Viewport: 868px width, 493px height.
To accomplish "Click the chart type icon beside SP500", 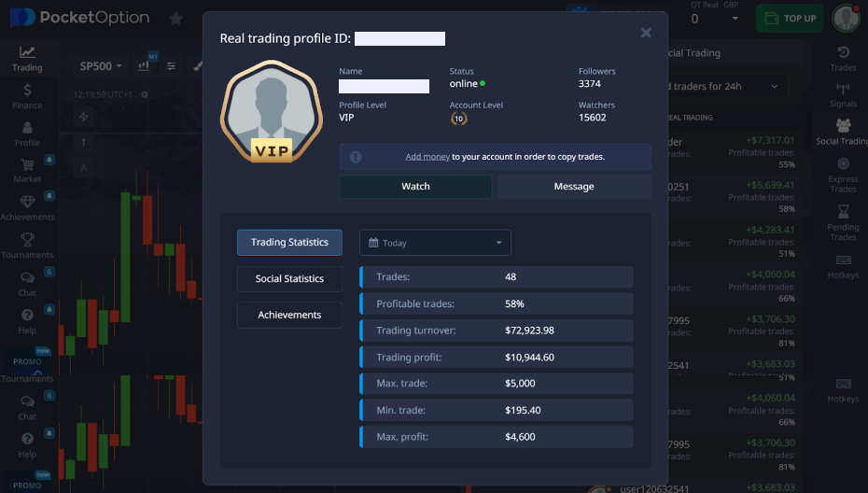I will point(144,66).
